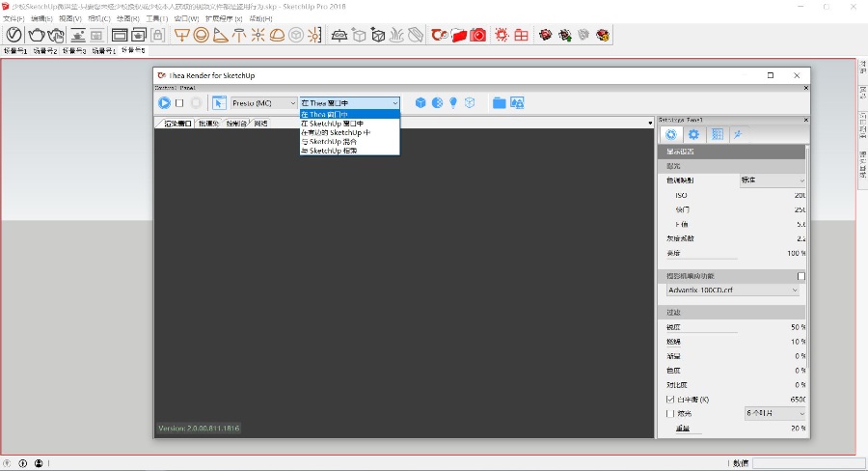Click the red grid window icon
This screenshot has width=868, height=471.
pos(521,36)
